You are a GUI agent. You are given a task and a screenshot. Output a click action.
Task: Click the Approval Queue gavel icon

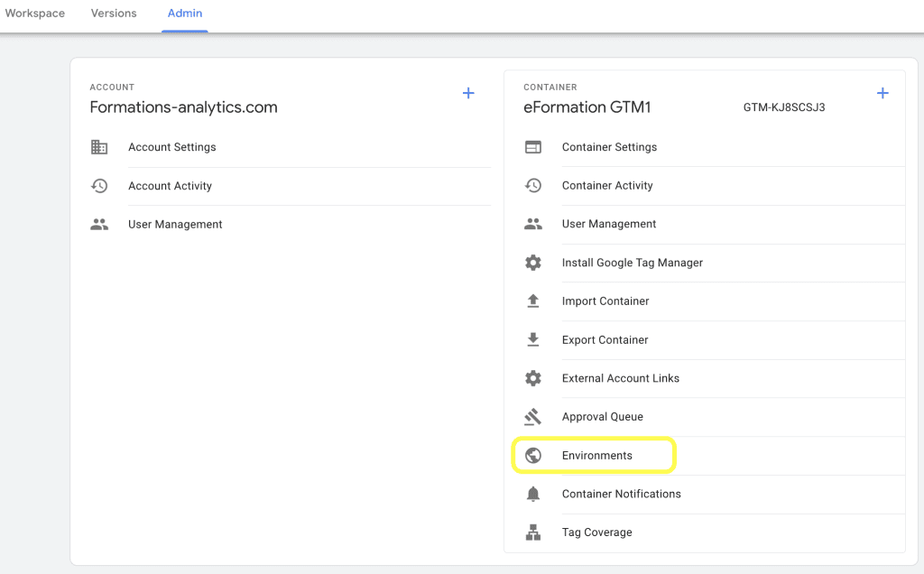[x=532, y=417]
